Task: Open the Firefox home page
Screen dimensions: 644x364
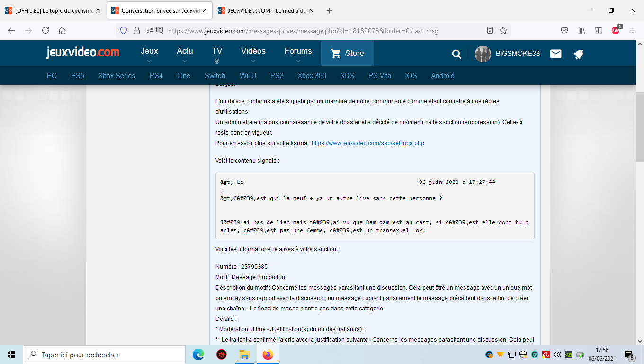Action: coord(62,30)
